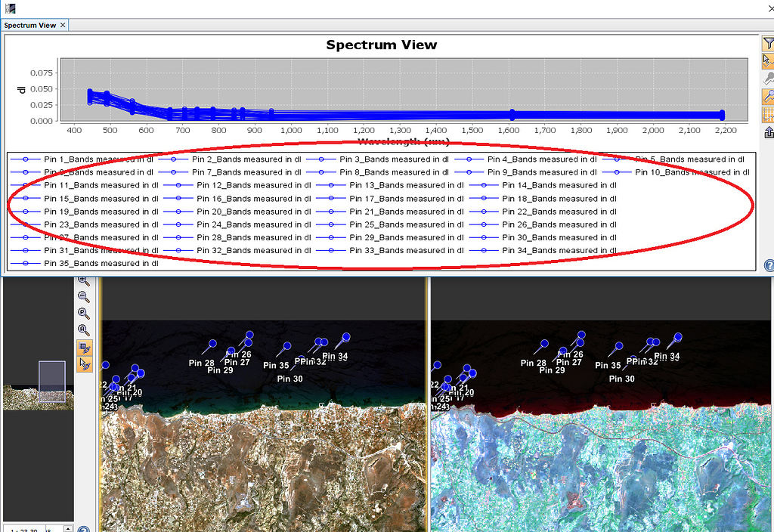The width and height of the screenshot is (774, 532).
Task: Click grayed-out spectra for selected pins icon
Action: [769, 78]
